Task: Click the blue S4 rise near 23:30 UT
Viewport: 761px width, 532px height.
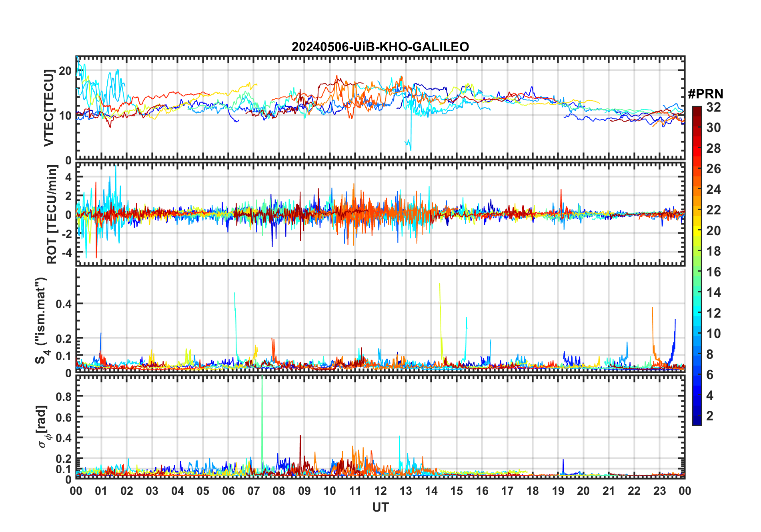Action: 673,342
